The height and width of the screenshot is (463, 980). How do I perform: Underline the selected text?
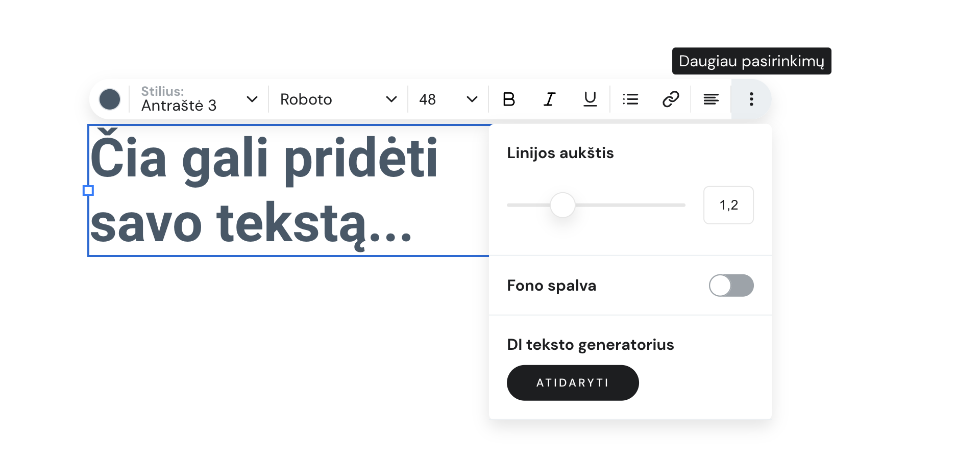590,99
